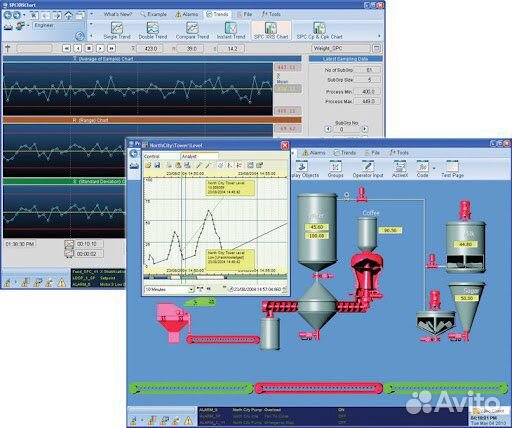Viewport: 512px width, 428px height.
Task: Click the span icon beside 00:10:10 field
Action: click(x=69, y=244)
